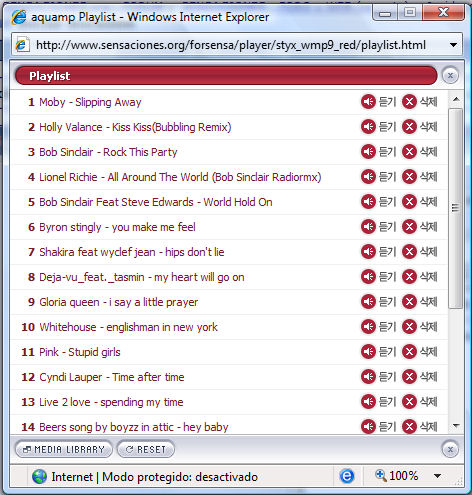
Task: Click the Reset button
Action: (146, 449)
